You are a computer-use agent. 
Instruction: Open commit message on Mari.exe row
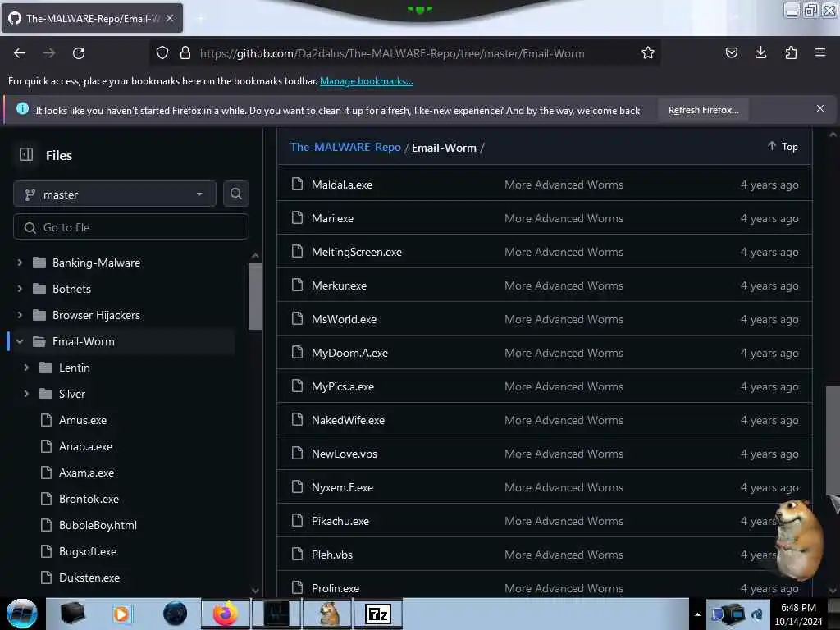coord(564,218)
